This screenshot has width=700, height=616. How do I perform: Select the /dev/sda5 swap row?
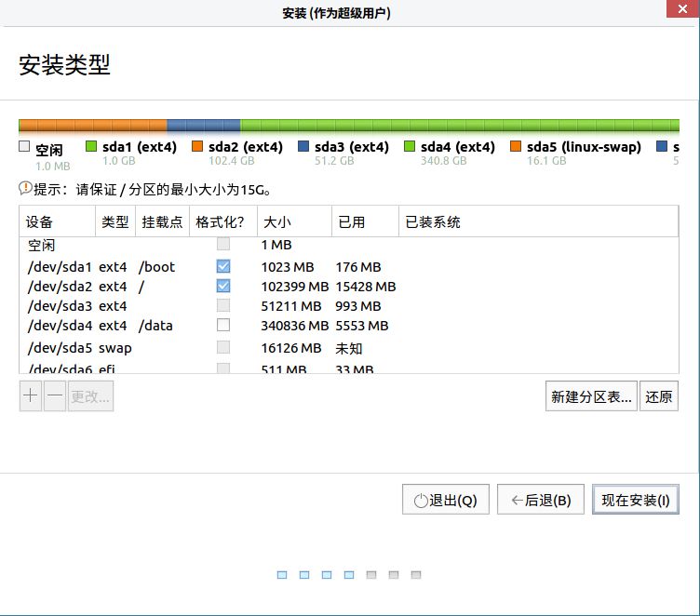tap(349, 348)
